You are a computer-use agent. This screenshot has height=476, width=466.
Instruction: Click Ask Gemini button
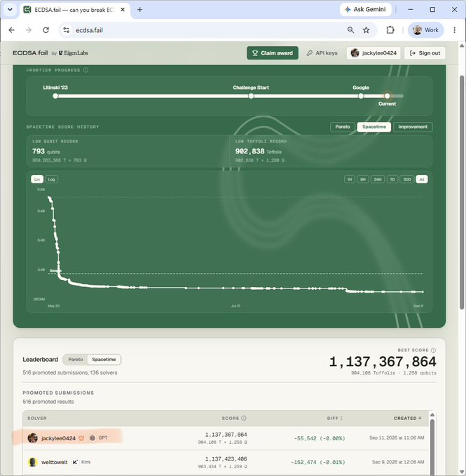pyautogui.click(x=365, y=10)
